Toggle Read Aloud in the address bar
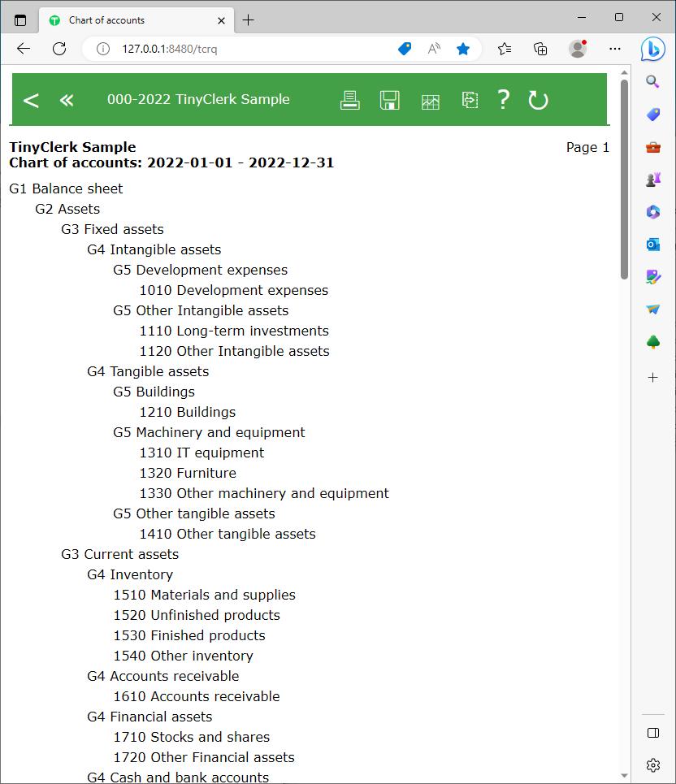676x784 pixels. tap(434, 49)
